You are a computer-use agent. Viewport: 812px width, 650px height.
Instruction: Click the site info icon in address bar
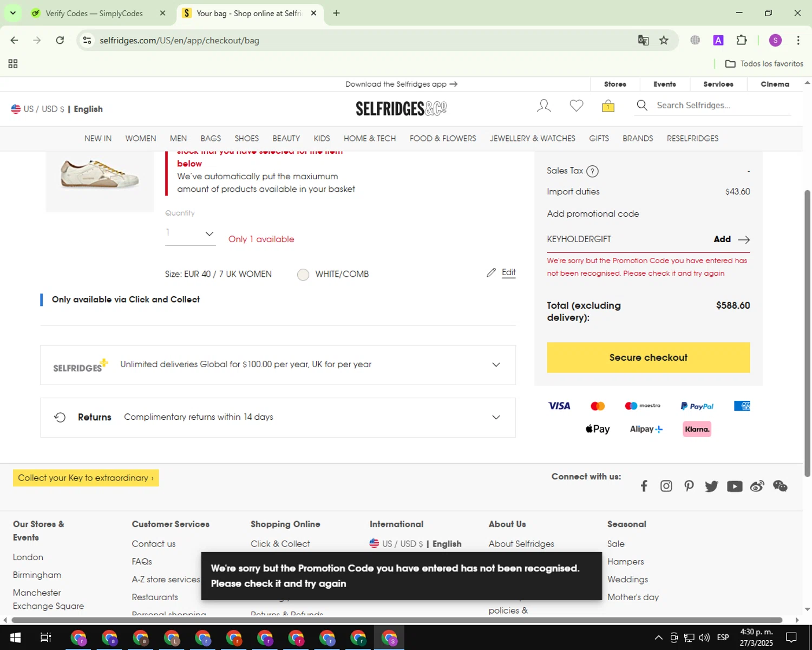pyautogui.click(x=87, y=40)
